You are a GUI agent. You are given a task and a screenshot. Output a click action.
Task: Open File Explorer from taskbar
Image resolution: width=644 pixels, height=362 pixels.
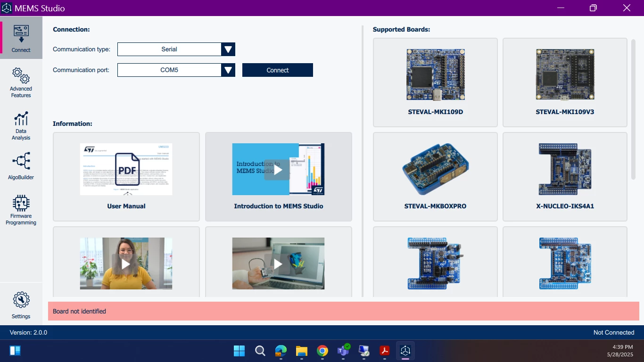pyautogui.click(x=302, y=351)
